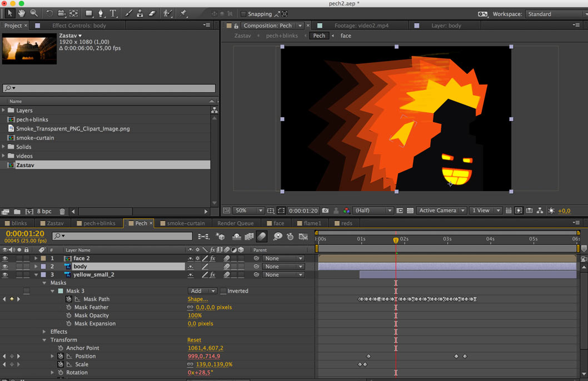Open the 50% magnification dropdown
The width and height of the screenshot is (588, 381).
(x=248, y=211)
